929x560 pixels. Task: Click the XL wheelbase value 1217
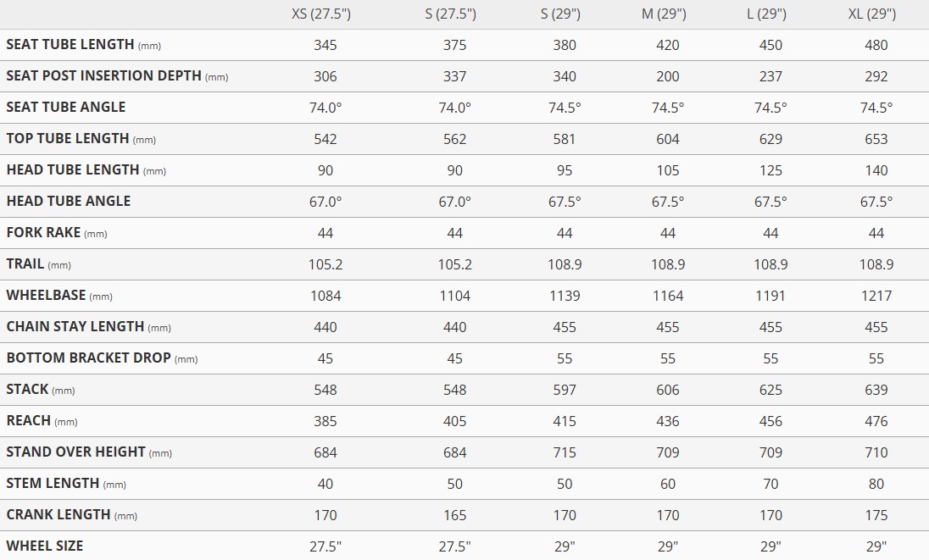pos(876,296)
